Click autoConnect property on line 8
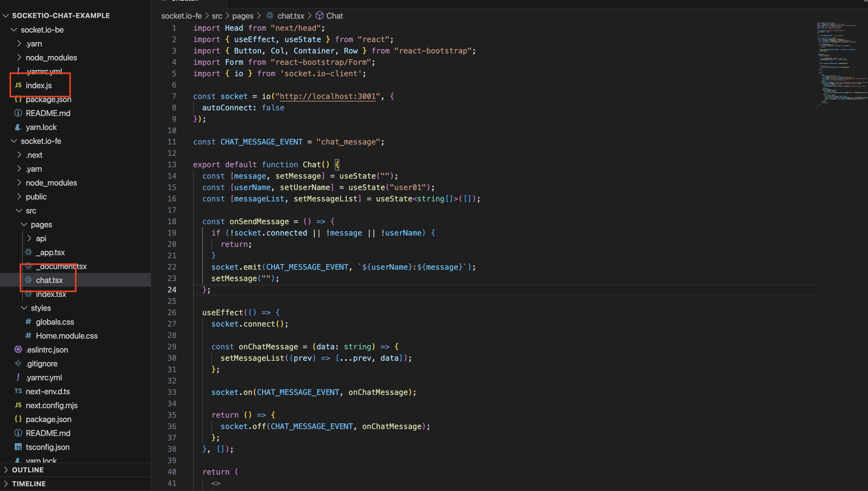 pyautogui.click(x=227, y=107)
